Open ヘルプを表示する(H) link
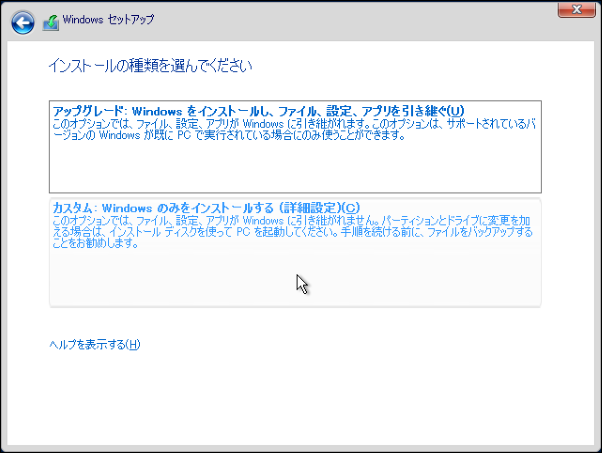 point(95,345)
